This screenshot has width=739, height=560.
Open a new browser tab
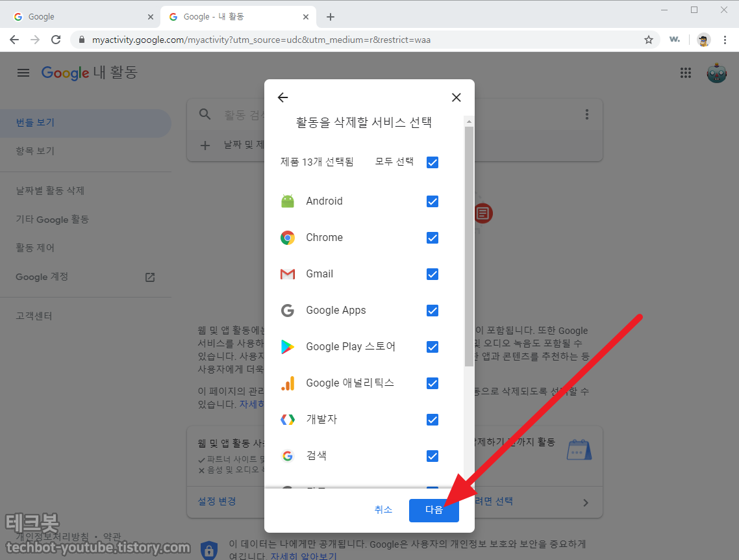click(331, 17)
